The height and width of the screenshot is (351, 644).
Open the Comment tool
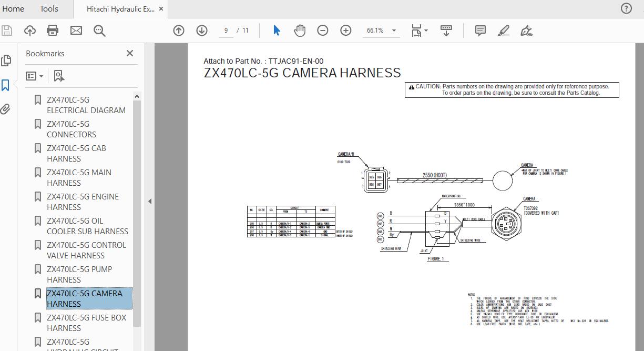[x=479, y=30]
